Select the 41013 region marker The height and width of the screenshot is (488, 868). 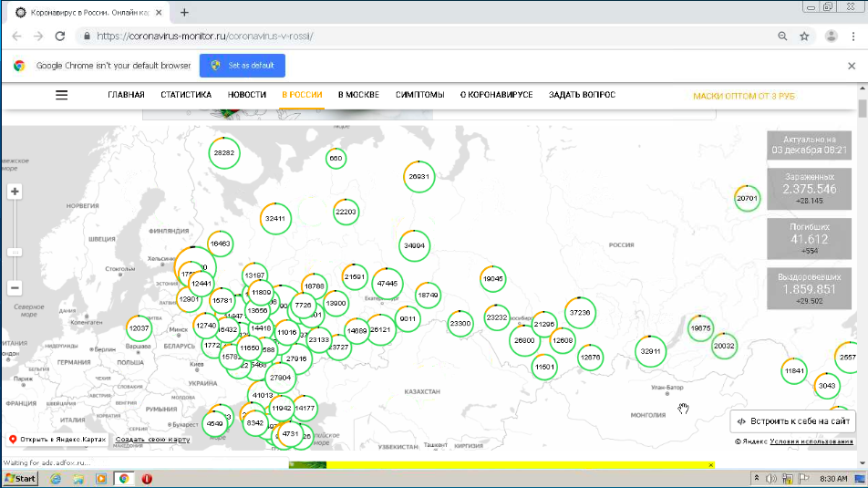coord(263,396)
